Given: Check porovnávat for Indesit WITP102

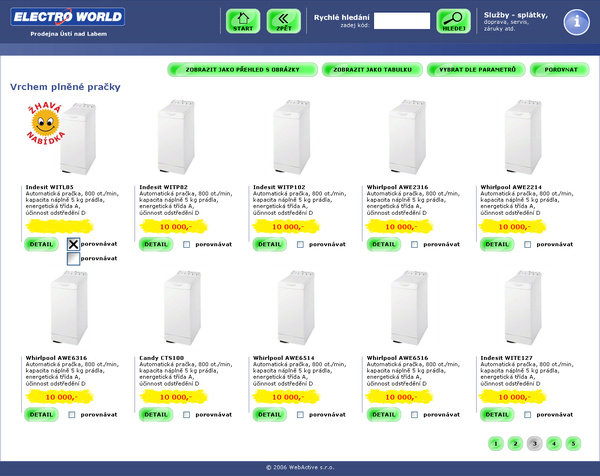Looking at the screenshot, I should (x=300, y=245).
